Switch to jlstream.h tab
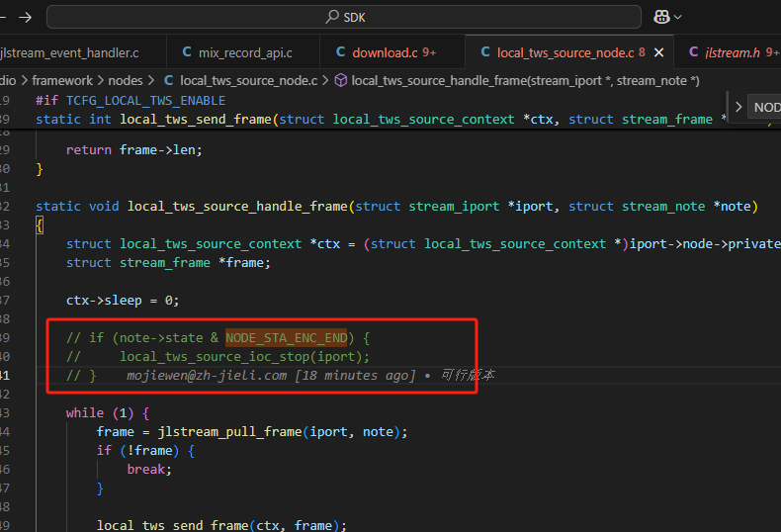Screen dimensions: 781x532 733,52
